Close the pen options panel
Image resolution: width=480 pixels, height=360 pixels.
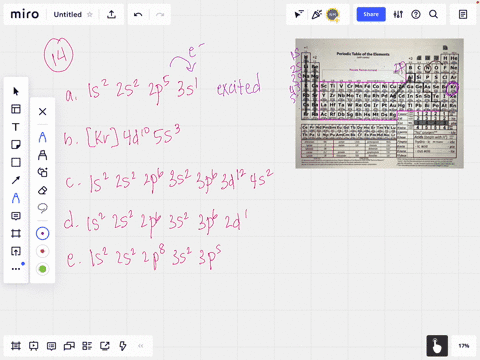42,112
